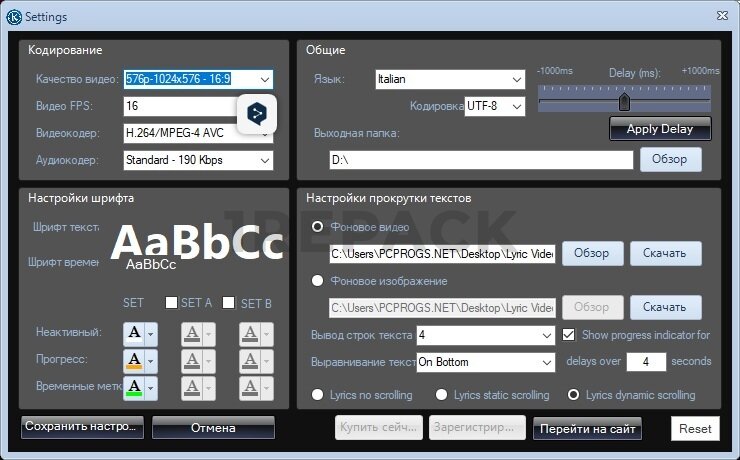Click the Delay slider handle
The width and height of the screenshot is (740, 460).
[x=624, y=101]
